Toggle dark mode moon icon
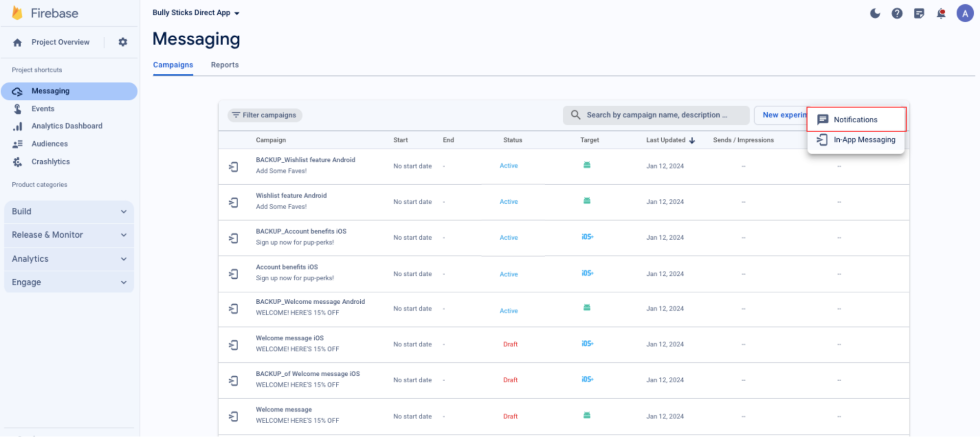 coord(875,13)
